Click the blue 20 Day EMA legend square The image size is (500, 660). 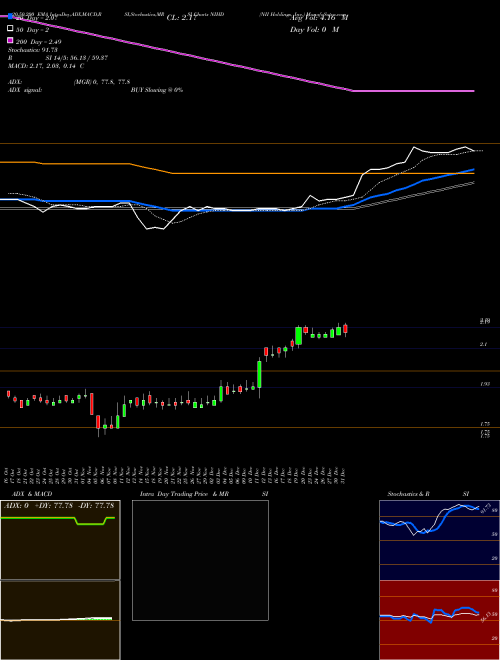[10, 16]
